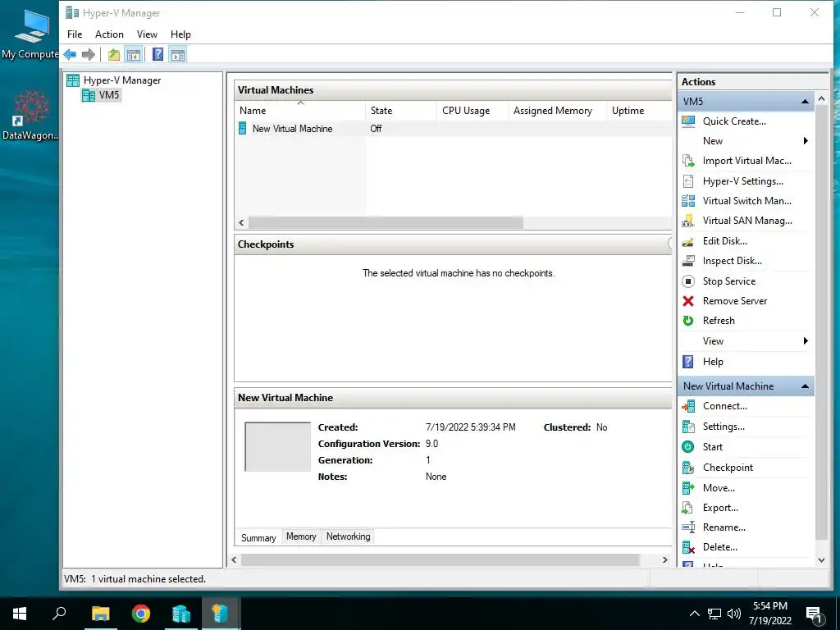Screen dimensions: 840x630
Task: Click the Export icon
Action: [688, 507]
